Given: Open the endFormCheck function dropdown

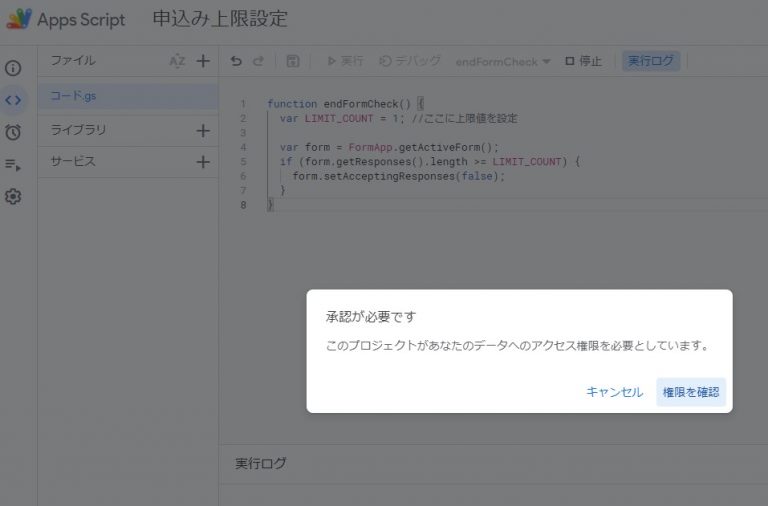Looking at the screenshot, I should tap(503, 62).
